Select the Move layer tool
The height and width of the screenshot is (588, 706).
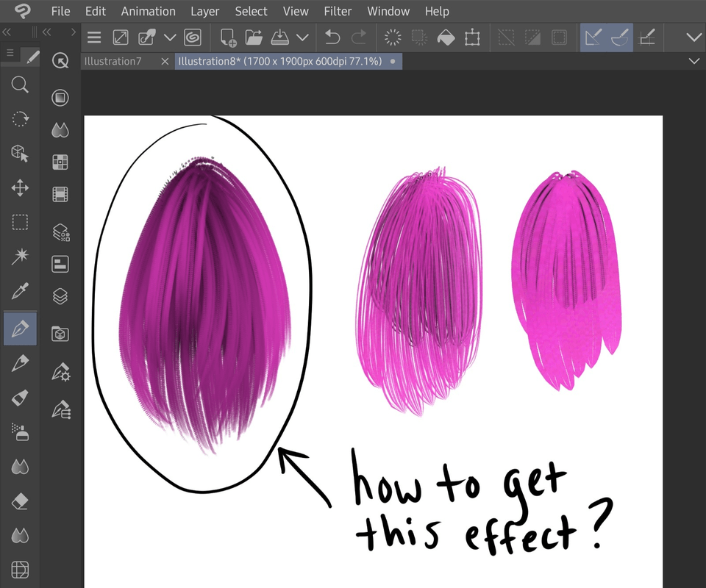point(19,187)
